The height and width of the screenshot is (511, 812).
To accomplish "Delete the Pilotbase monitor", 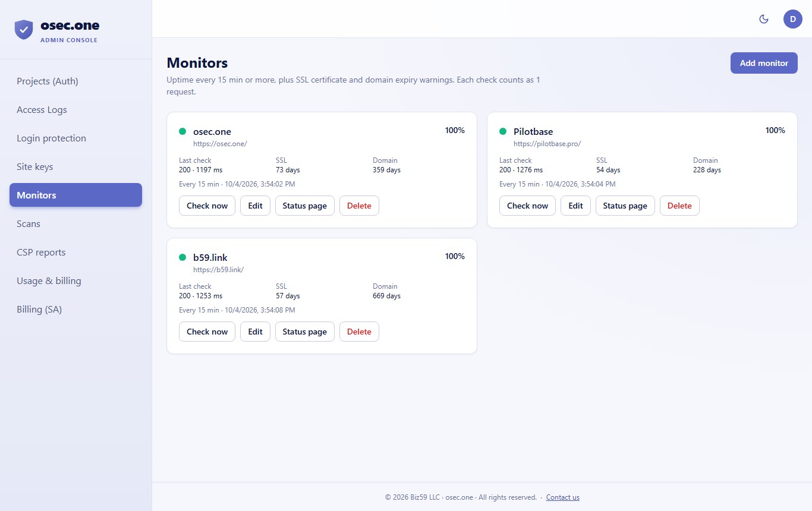I will (x=679, y=206).
